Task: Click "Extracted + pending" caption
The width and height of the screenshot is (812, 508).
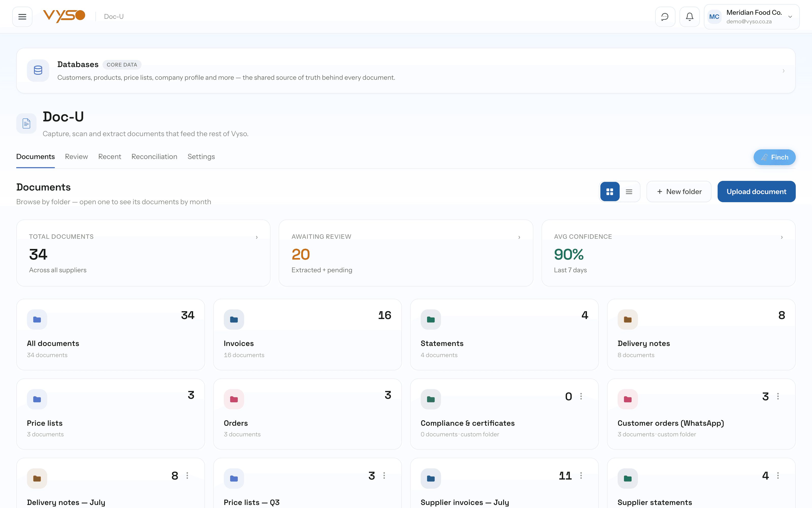Action: click(322, 270)
